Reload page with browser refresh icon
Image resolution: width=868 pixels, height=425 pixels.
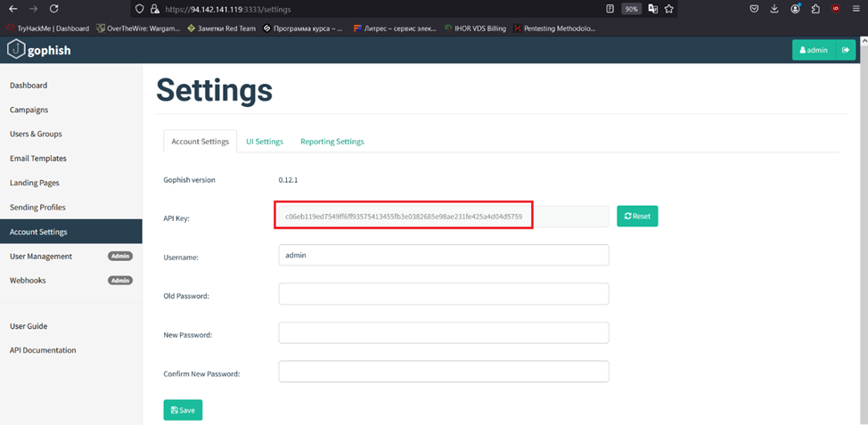(53, 9)
